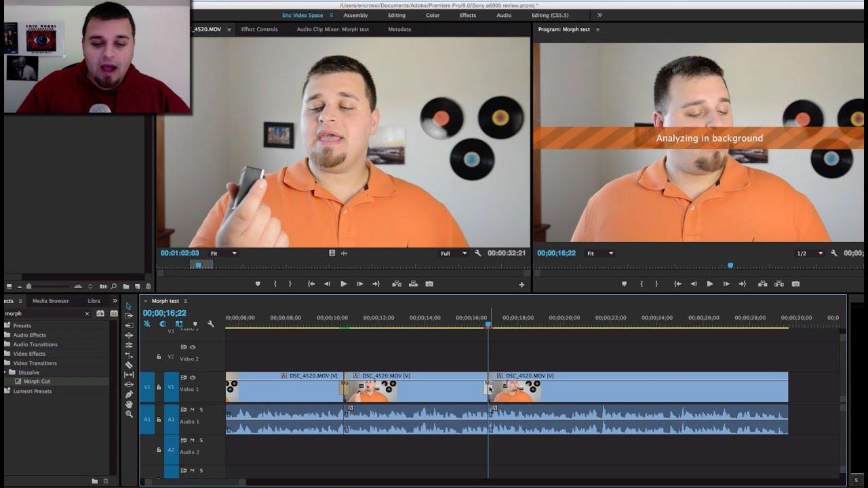
Task: Step back one frame in Source monitor
Action: point(328,284)
